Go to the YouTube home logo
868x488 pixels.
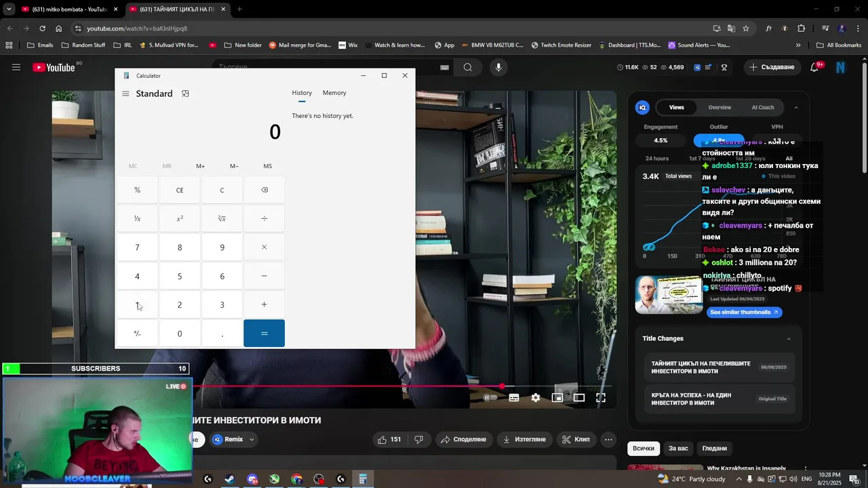tap(54, 67)
